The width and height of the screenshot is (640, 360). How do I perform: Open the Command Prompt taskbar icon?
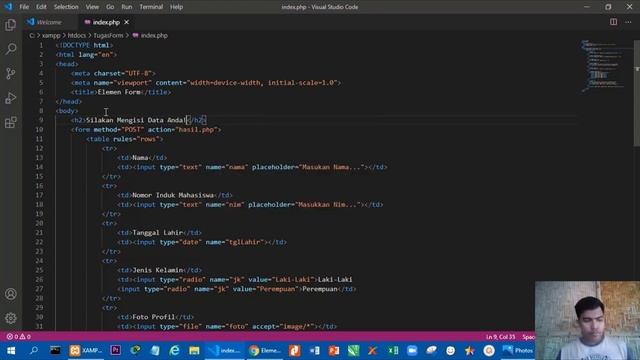point(55,351)
